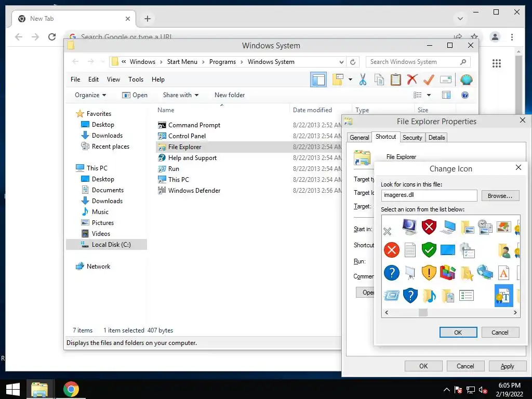
Task: Select the Windows Defender item
Action: pos(189,190)
